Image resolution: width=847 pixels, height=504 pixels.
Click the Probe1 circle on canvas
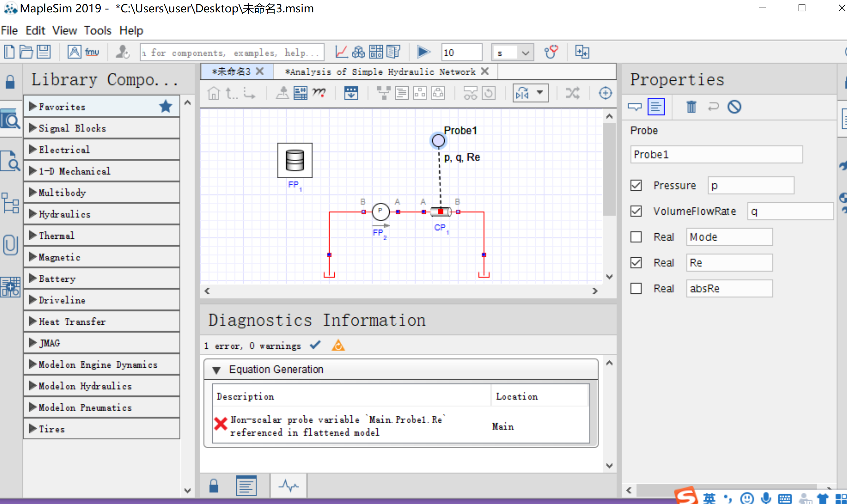coord(438,141)
